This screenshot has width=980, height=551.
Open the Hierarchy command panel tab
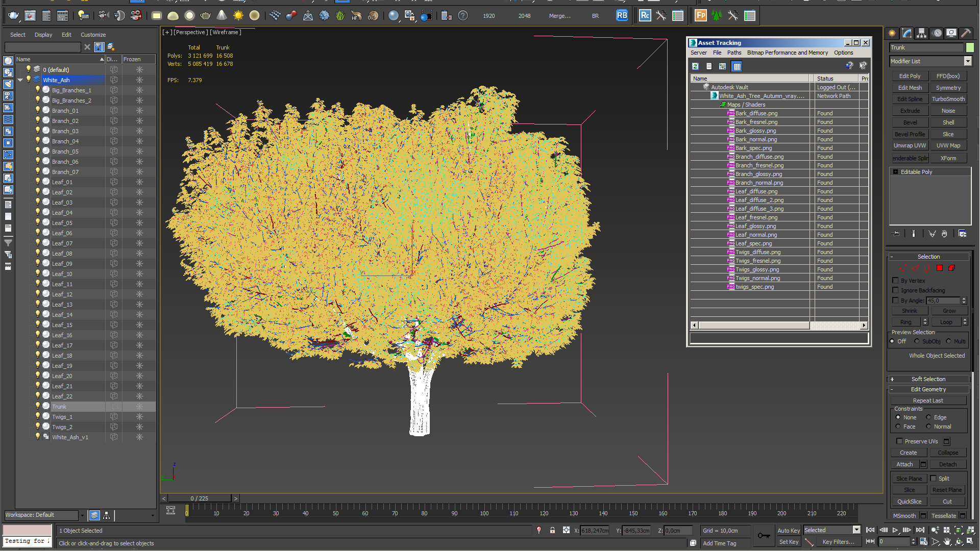pyautogui.click(x=922, y=33)
